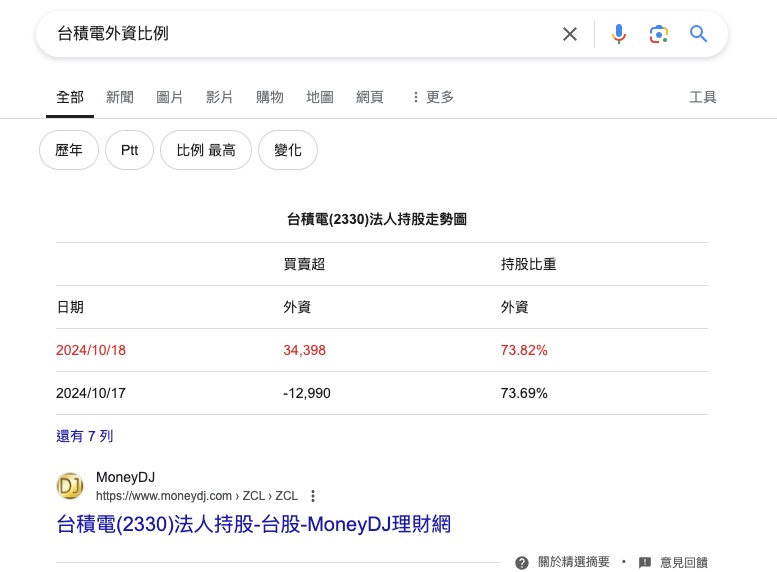Image resolution: width=777 pixels, height=572 pixels.
Task: Open the 影片 tab
Action: click(220, 97)
